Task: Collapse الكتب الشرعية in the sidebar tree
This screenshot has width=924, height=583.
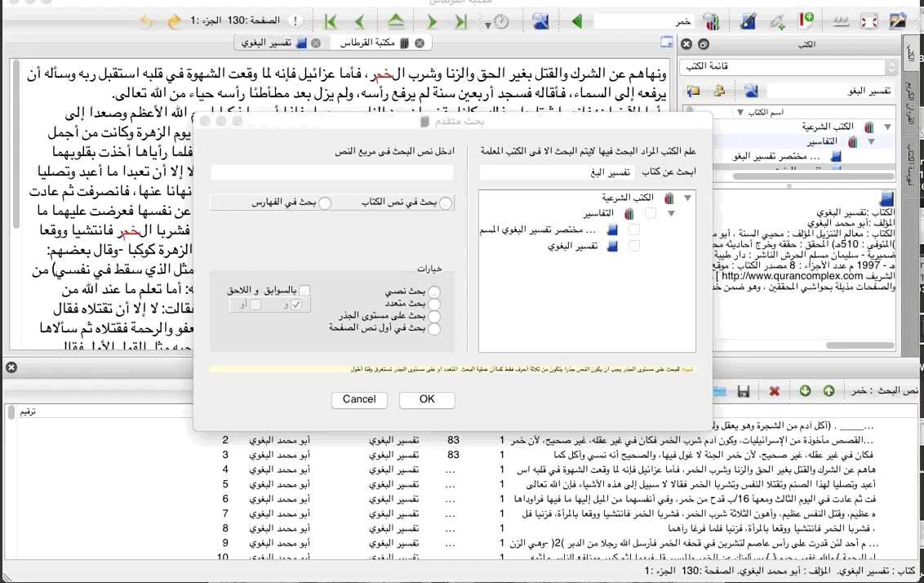Action: [x=887, y=127]
